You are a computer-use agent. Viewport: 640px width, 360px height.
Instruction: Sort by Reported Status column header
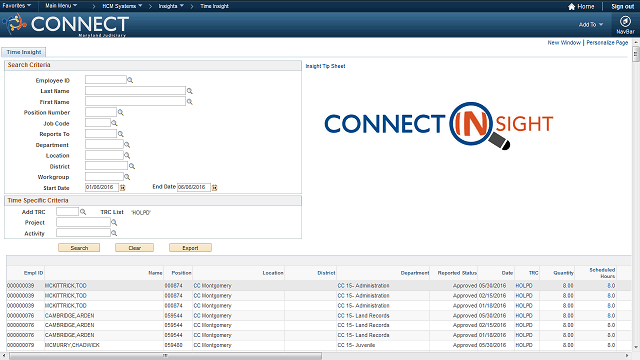[x=457, y=273]
